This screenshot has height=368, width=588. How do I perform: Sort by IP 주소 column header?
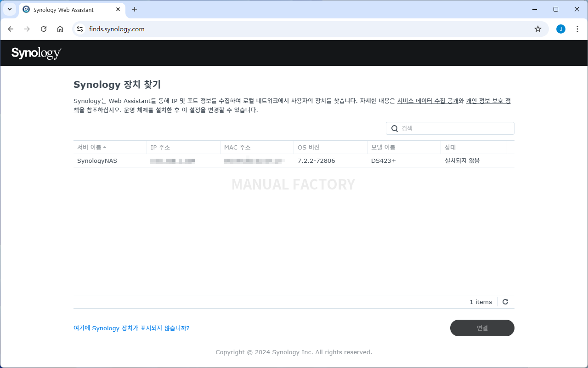click(x=183, y=147)
